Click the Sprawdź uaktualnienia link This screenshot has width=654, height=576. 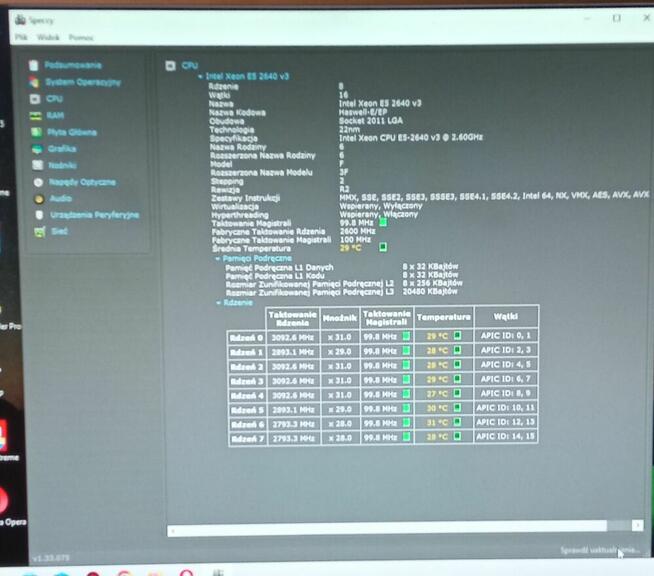[x=599, y=550]
